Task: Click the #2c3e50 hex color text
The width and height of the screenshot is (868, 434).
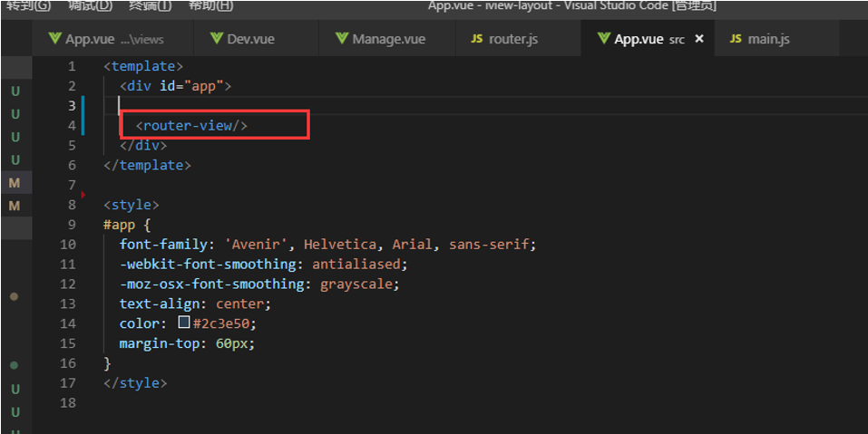Action: [221, 323]
